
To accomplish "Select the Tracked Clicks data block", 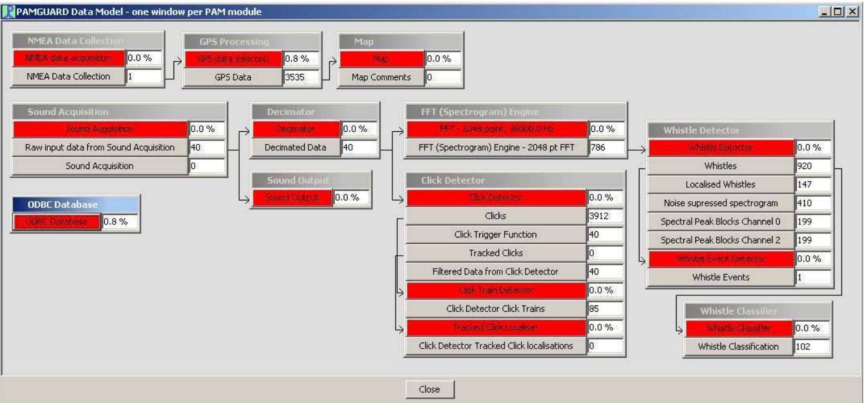I will coord(496,253).
